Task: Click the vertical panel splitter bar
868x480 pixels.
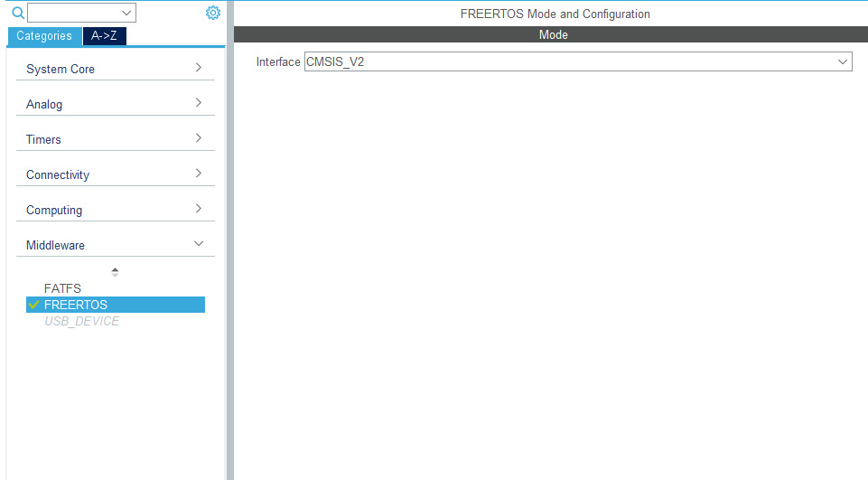Action: pyautogui.click(x=229, y=240)
